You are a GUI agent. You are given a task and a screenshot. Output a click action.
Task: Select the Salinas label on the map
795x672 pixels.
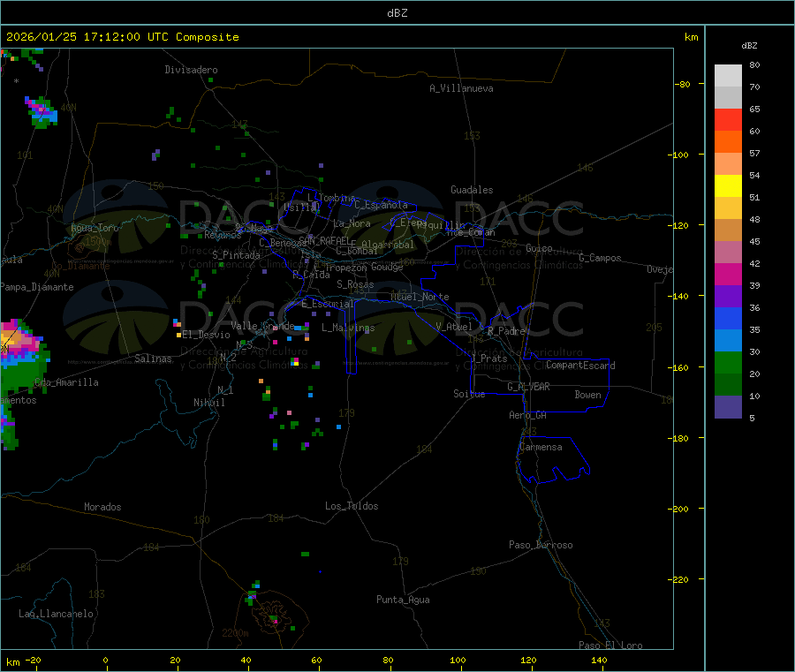(x=155, y=359)
